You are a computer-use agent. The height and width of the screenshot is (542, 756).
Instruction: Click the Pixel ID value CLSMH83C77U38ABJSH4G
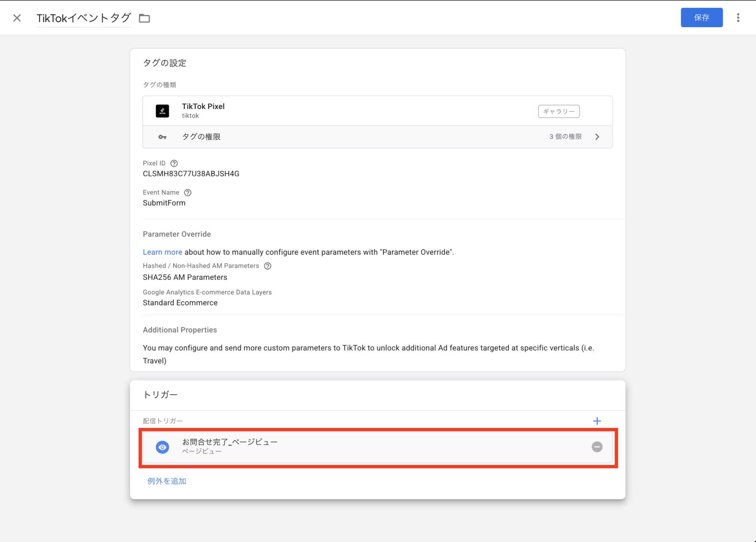(191, 174)
